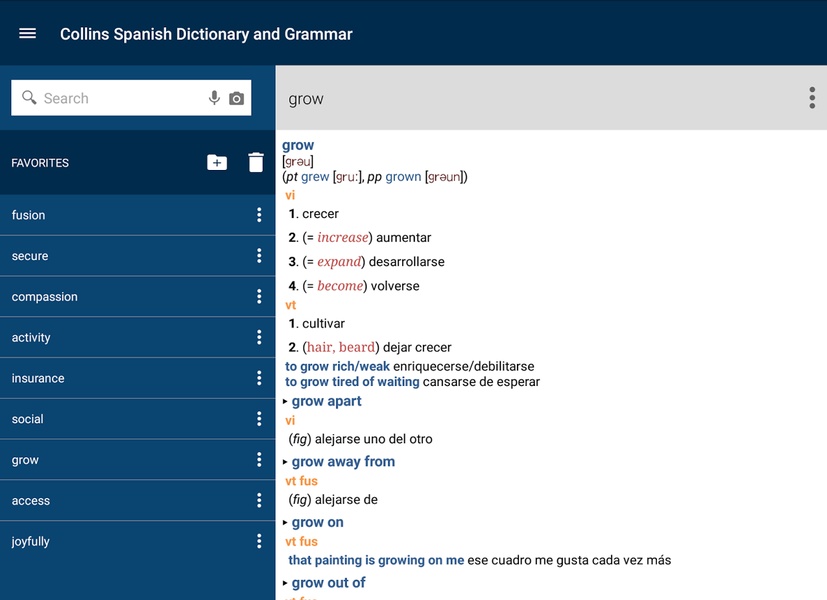Image resolution: width=827 pixels, height=600 pixels.
Task: Select 'access' in favorites list
Action: (x=138, y=500)
